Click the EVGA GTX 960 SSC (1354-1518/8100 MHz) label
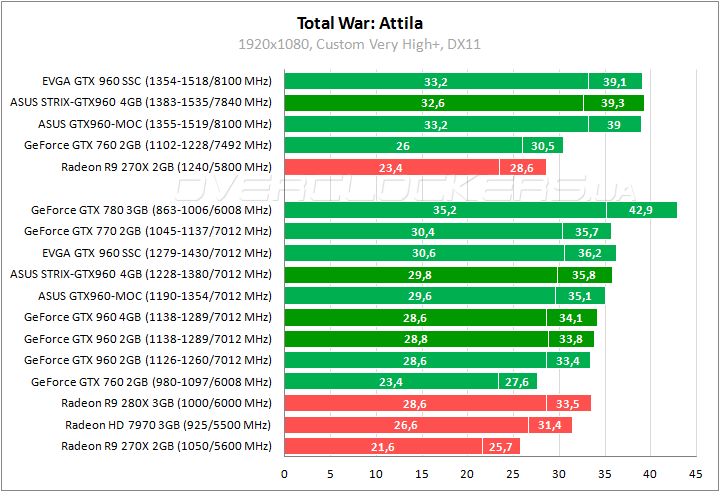The image size is (720, 492). 157,81
